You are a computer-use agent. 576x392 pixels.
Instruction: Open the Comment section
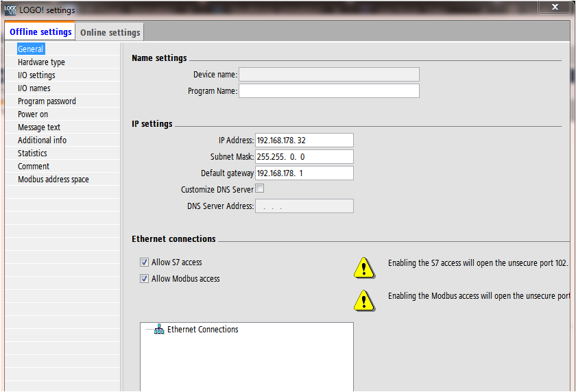(34, 167)
